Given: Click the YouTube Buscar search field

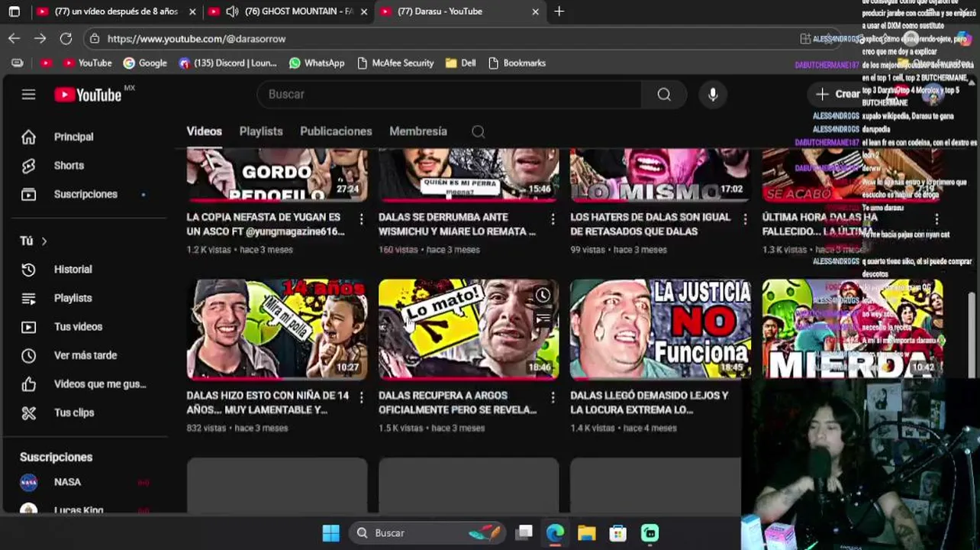Looking at the screenshot, I should (x=450, y=94).
